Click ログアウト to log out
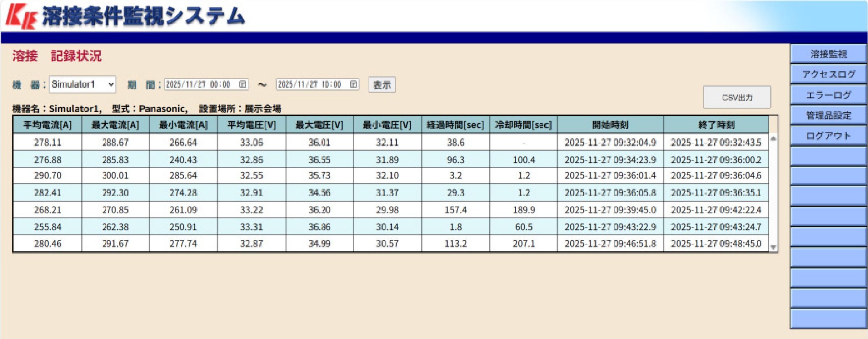Viewport: 868px width, 339px height. 828,136
